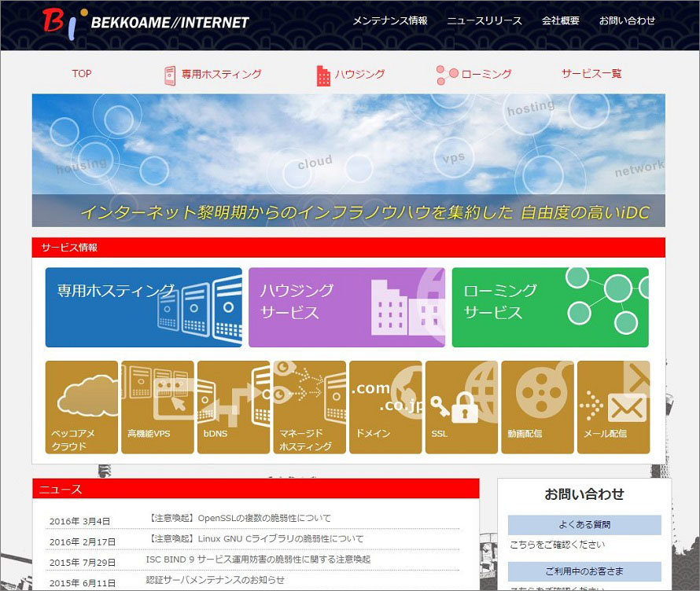Click the 2015年 7月29日 news date
Image resolution: width=700 pixels, height=591 pixels.
82,563
